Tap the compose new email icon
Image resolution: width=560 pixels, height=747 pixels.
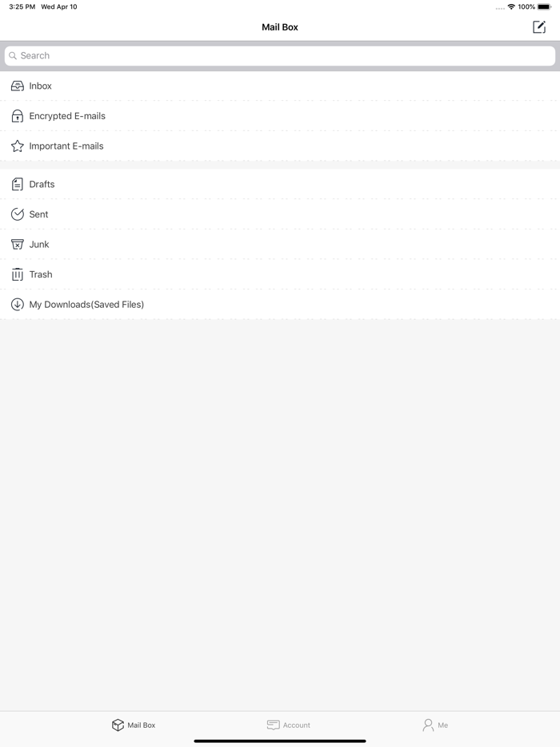[539, 27]
